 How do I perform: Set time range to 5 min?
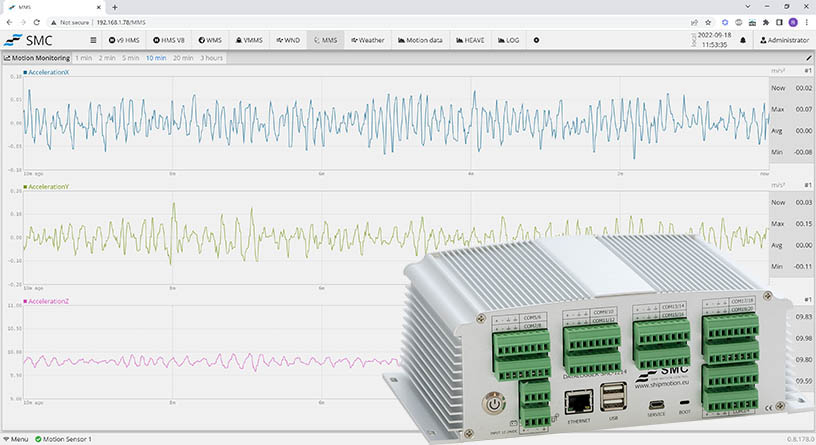pyautogui.click(x=131, y=58)
